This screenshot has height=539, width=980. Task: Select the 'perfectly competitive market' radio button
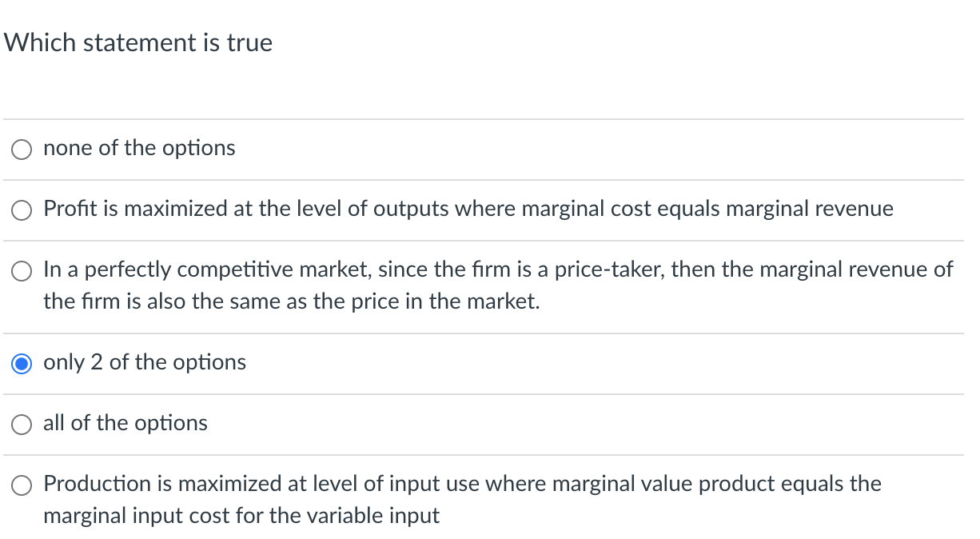(22, 271)
